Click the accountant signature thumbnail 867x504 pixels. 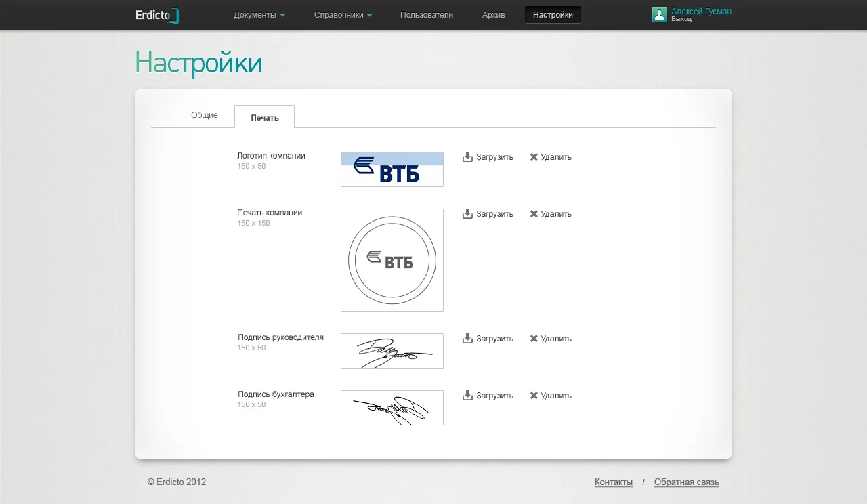coord(392,408)
